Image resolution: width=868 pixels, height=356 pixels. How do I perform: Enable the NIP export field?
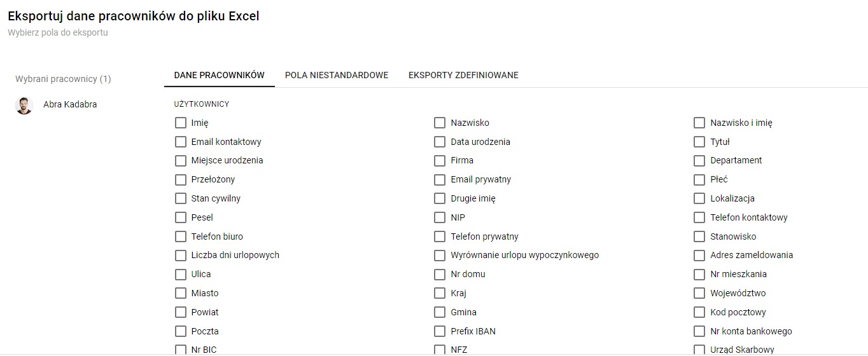440,217
